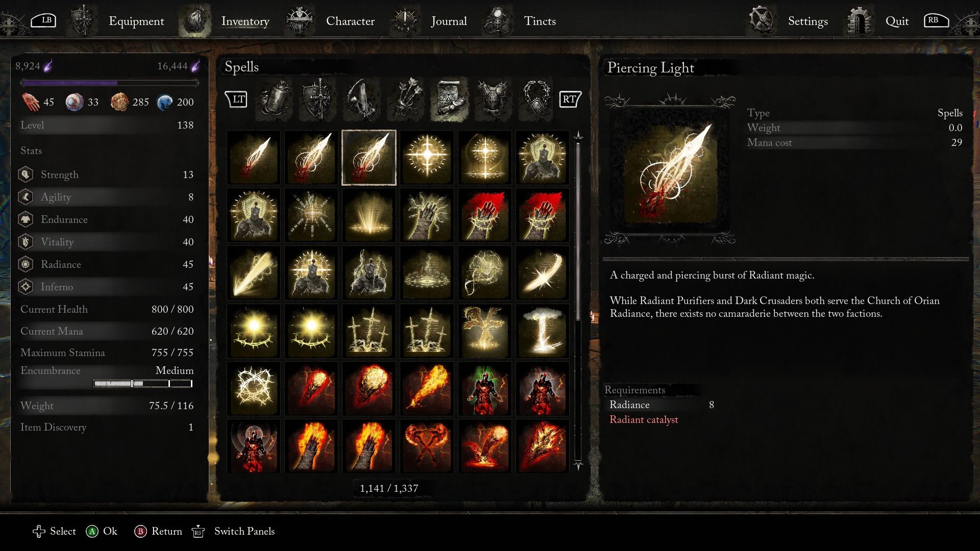The width and height of the screenshot is (980, 551).
Task: Click the Quit option
Action: [897, 21]
